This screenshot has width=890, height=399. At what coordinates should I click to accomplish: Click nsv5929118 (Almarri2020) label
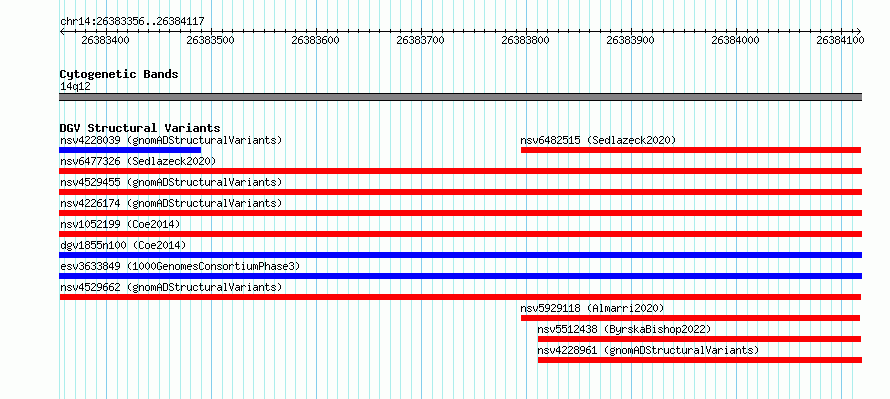592,308
